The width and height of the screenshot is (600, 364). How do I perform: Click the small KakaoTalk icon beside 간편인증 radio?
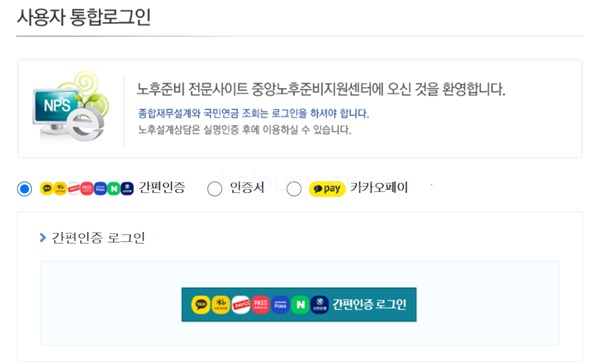point(47,189)
